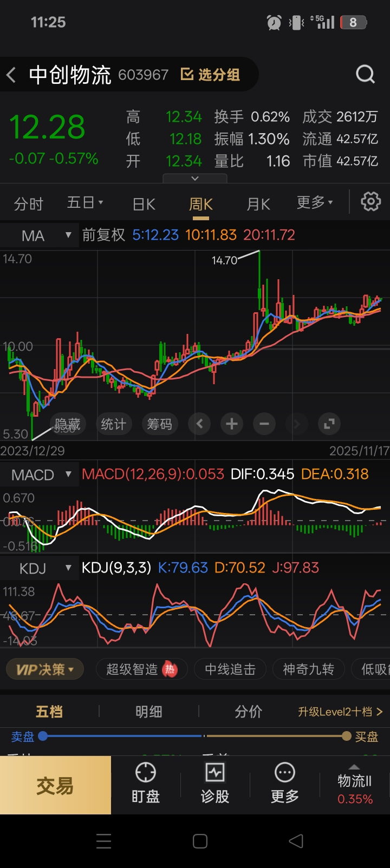
Task: Zoom in chart with plus icon
Action: [232, 424]
